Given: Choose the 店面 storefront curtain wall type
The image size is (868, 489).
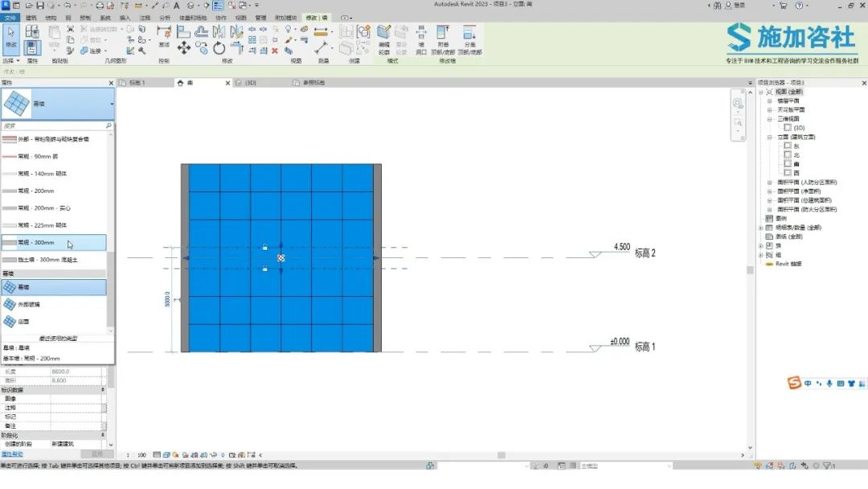Looking at the screenshot, I should click(x=54, y=322).
